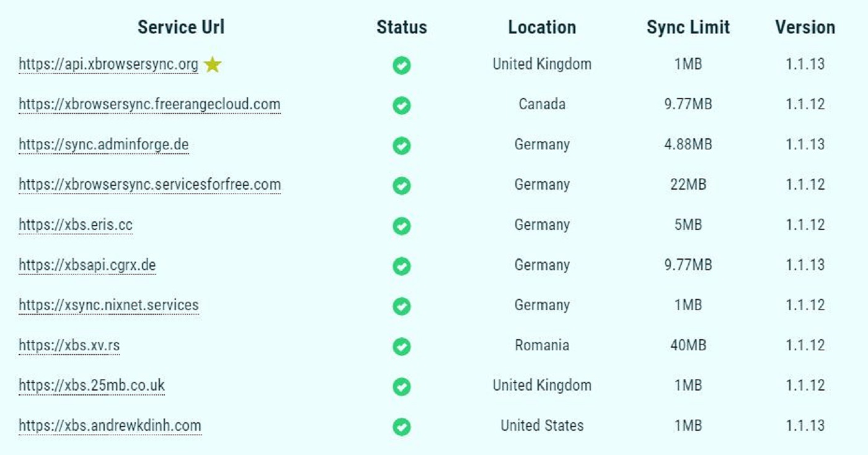Click the status icon for sync.adminforge.de
Viewport: 868px width, 455px height.
coord(402,146)
